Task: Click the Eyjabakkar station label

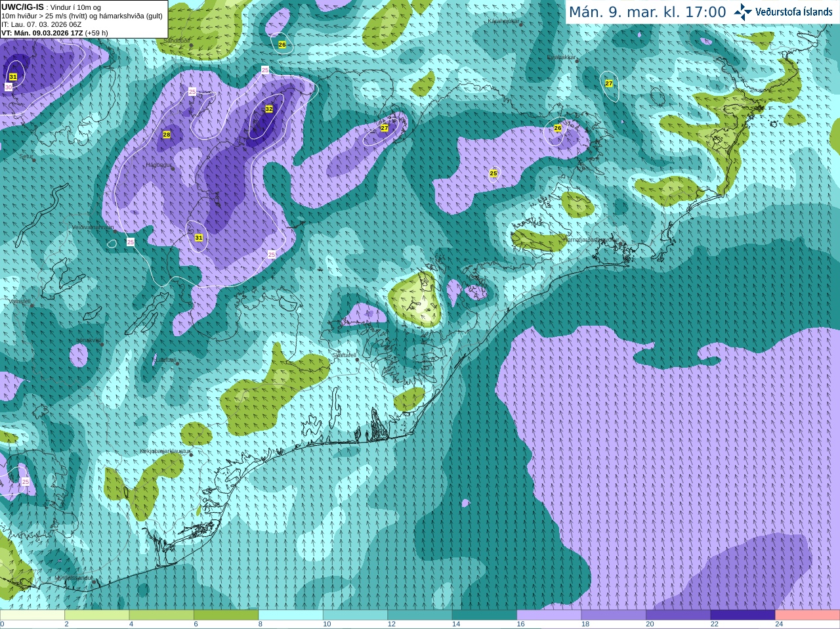Action: pos(562,57)
